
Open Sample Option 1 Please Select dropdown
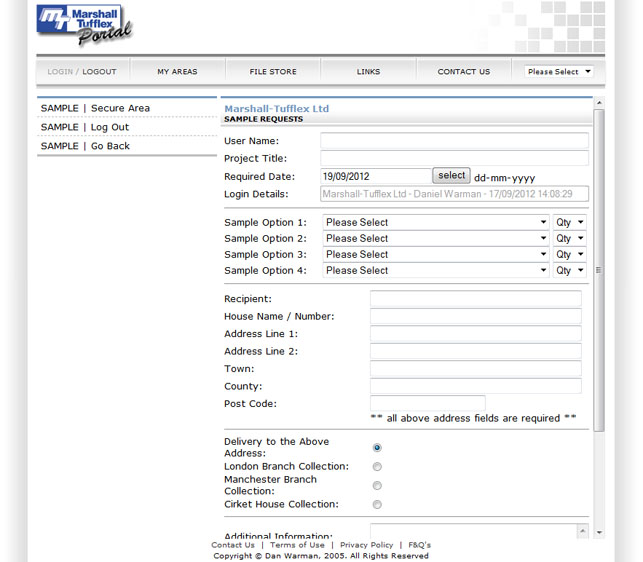tap(436, 222)
